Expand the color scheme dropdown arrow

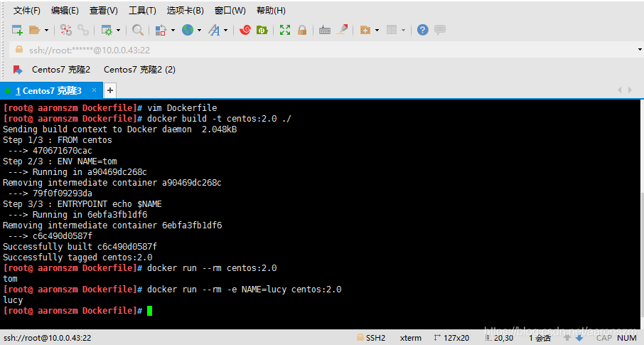tap(173, 30)
